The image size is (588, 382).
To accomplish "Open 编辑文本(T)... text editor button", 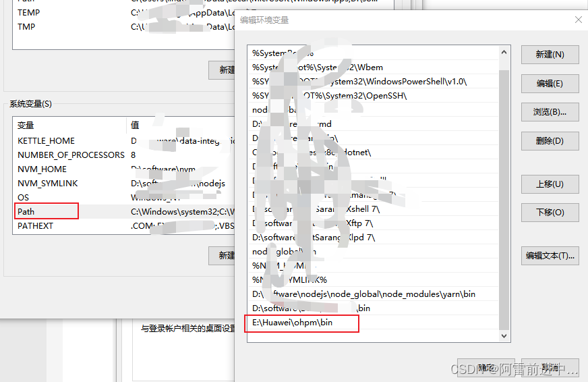I will click(x=550, y=256).
